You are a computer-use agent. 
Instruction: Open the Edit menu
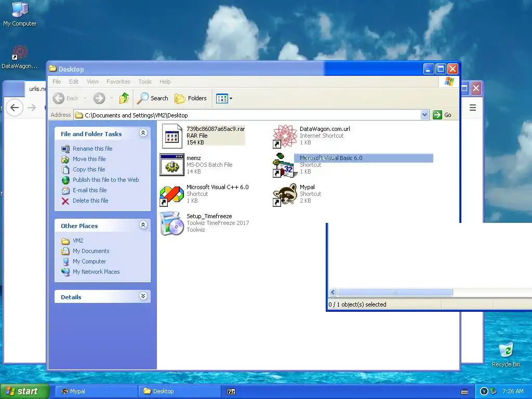(74, 82)
